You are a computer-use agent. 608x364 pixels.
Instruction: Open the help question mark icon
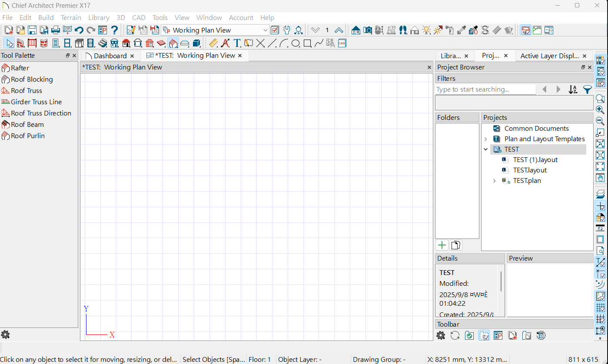click(x=114, y=30)
